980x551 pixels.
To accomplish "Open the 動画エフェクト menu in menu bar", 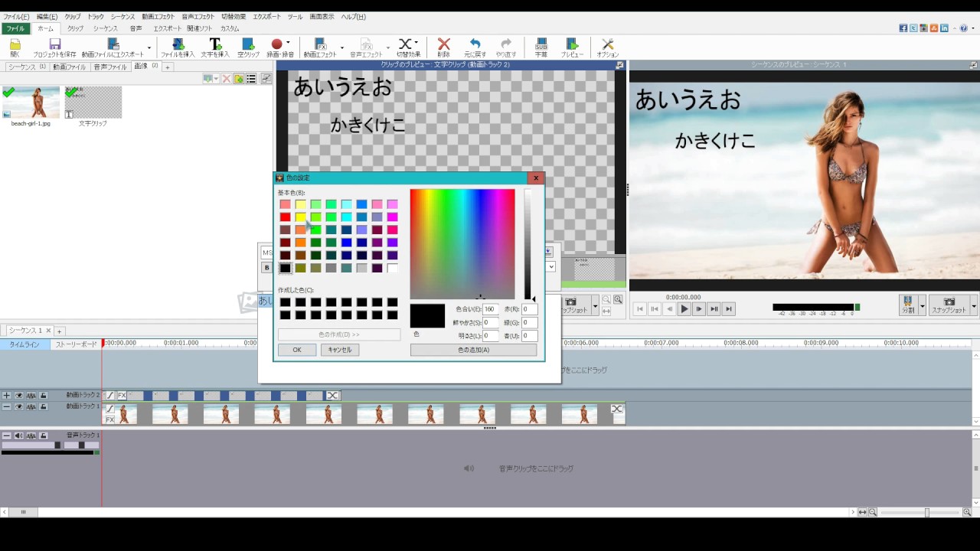I will (158, 17).
